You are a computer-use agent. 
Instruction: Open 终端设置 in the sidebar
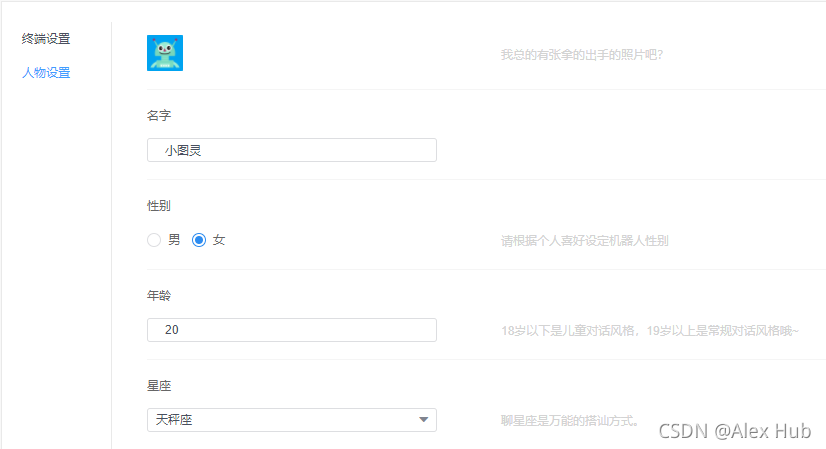click(46, 39)
